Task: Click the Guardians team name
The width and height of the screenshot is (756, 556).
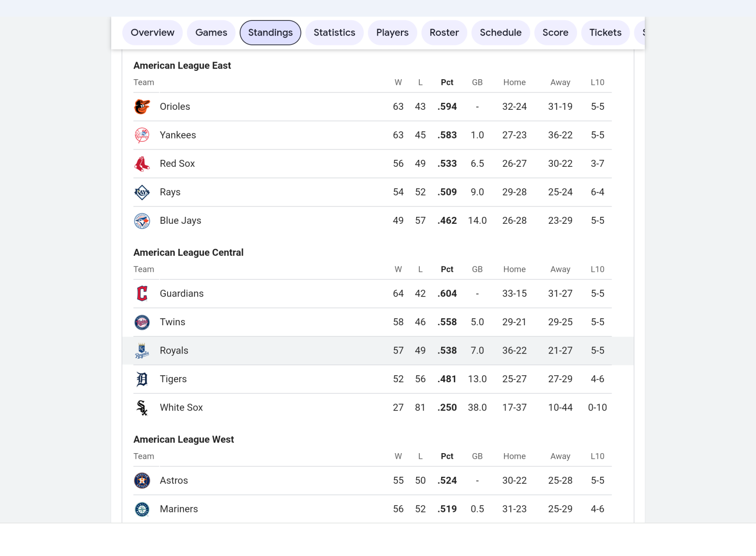Action: point(181,294)
